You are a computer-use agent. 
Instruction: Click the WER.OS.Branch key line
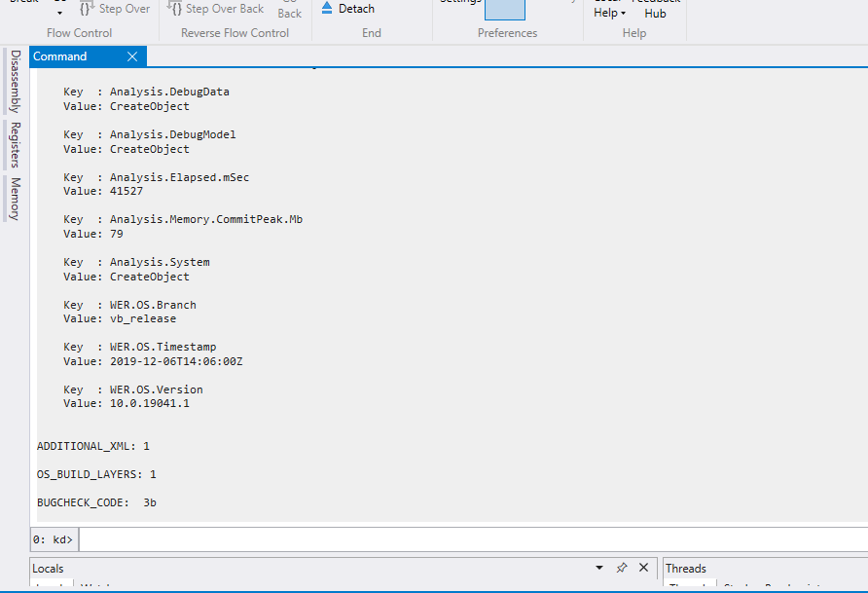[129, 305]
